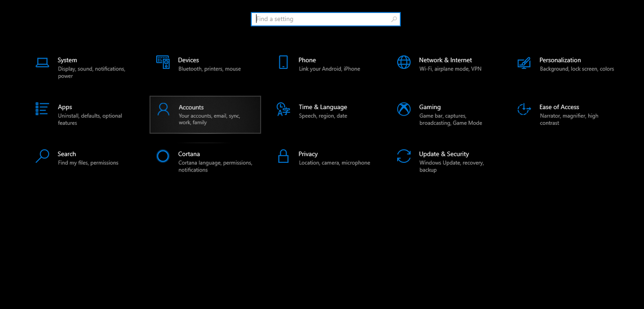Open the Time & Language icon
This screenshot has height=309, width=644.
tap(283, 109)
